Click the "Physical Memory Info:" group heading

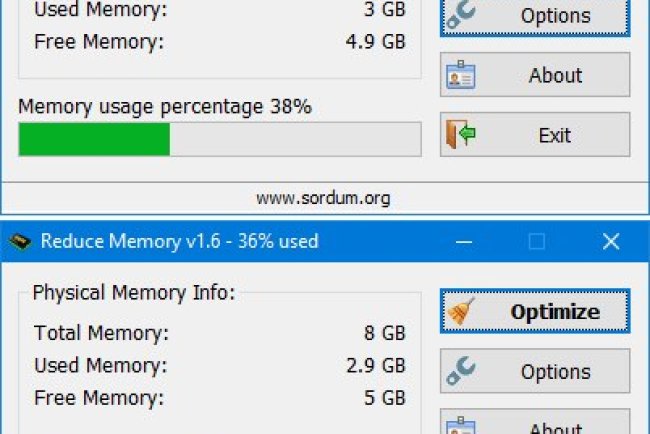click(x=134, y=293)
